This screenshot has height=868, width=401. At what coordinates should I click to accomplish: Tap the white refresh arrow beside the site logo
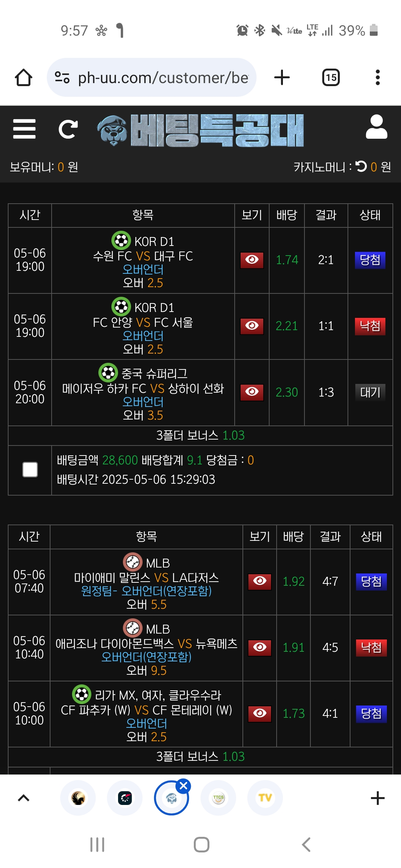coord(68,129)
